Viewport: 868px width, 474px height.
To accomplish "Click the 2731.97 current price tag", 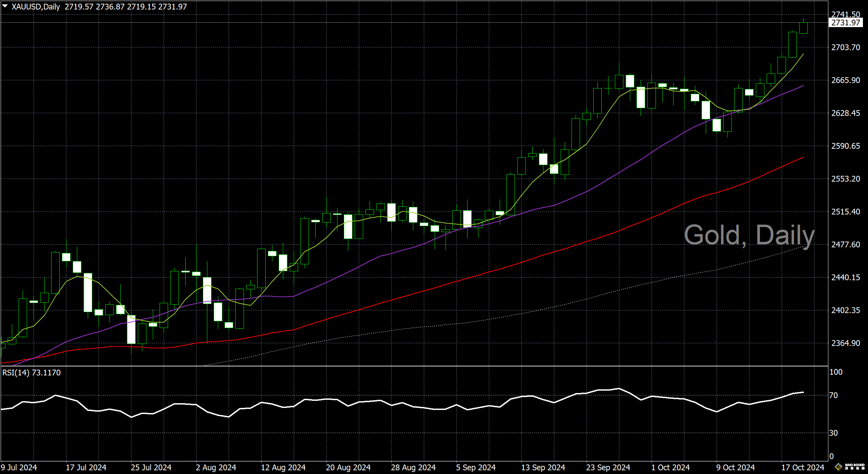I will click(x=845, y=23).
